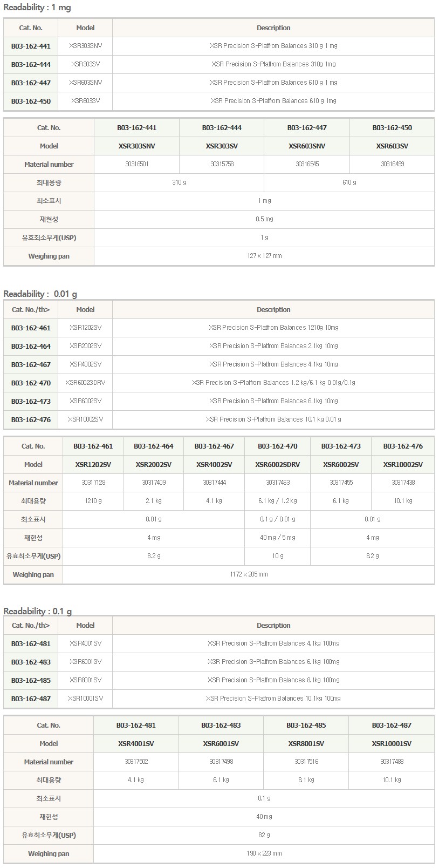Viewport: 439px width, 868px height.
Task: Click the '40 mg / 5 mg' repeatability cell
Action: click(278, 538)
